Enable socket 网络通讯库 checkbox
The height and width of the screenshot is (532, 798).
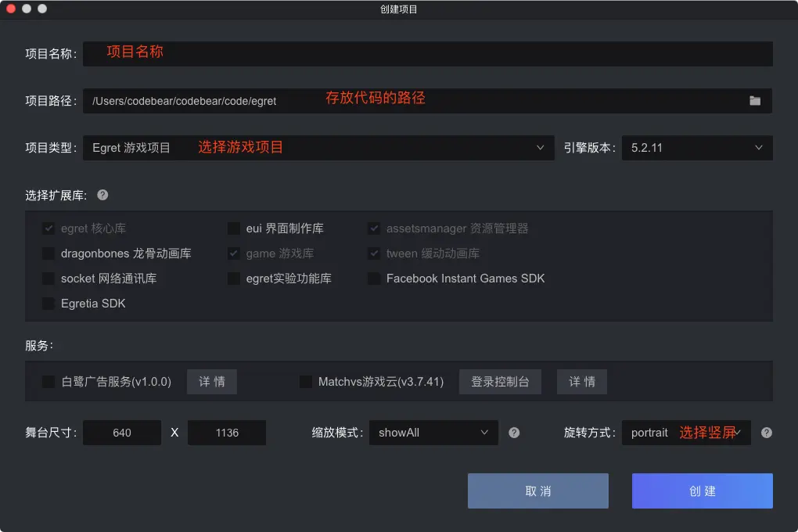click(49, 279)
